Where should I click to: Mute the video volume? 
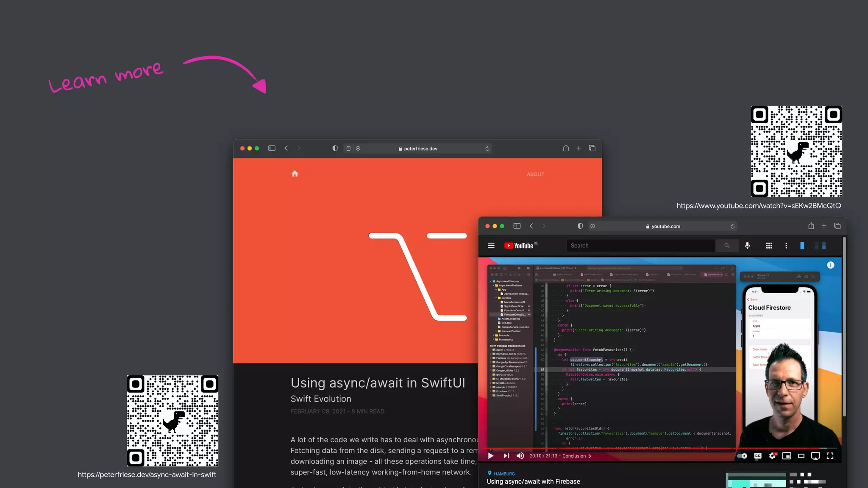click(x=520, y=456)
